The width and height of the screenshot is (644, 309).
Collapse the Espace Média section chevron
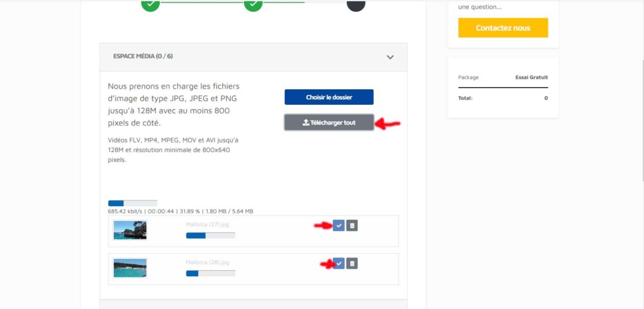point(390,57)
